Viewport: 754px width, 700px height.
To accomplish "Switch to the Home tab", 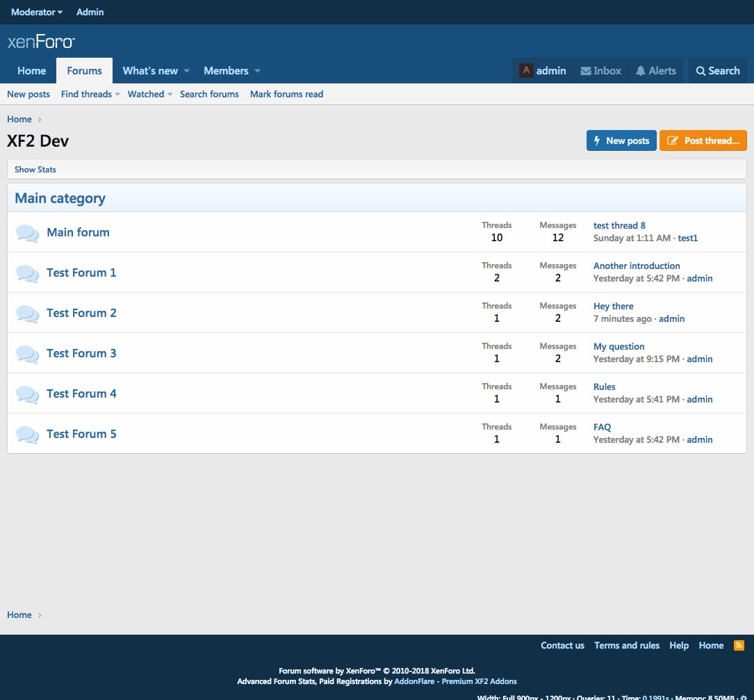I will [32, 71].
